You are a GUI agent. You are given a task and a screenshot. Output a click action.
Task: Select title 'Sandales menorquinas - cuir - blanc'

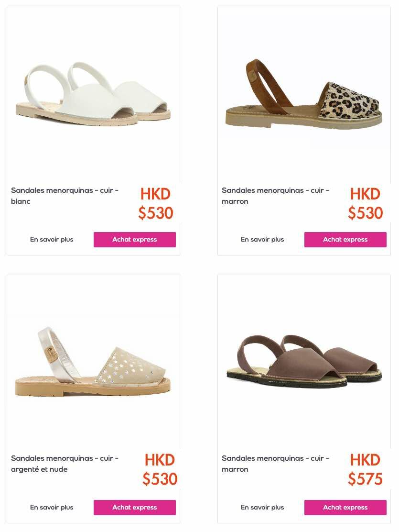tap(65, 196)
